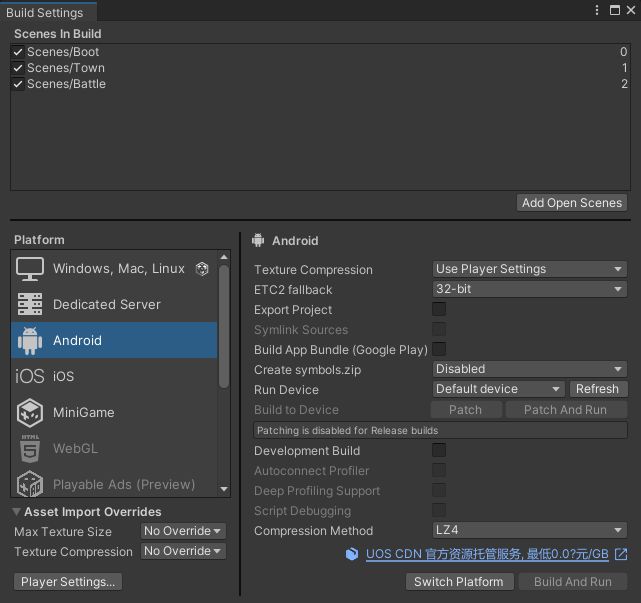Select the iOS platform entry
Image resolution: width=641 pixels, height=603 pixels.
(x=114, y=376)
